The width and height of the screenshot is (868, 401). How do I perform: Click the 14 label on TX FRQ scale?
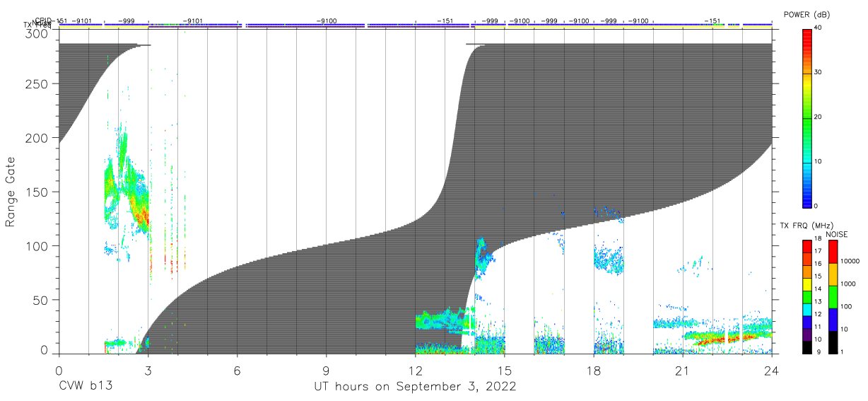[x=818, y=290]
